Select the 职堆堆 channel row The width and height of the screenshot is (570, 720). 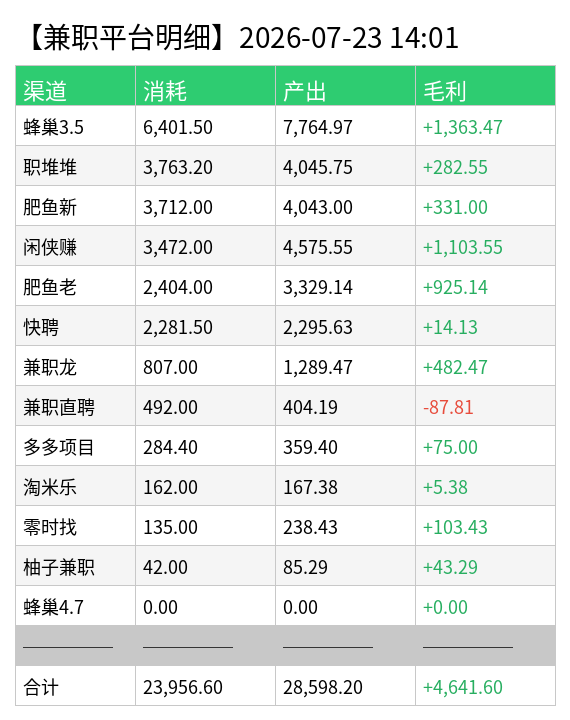[285, 166]
